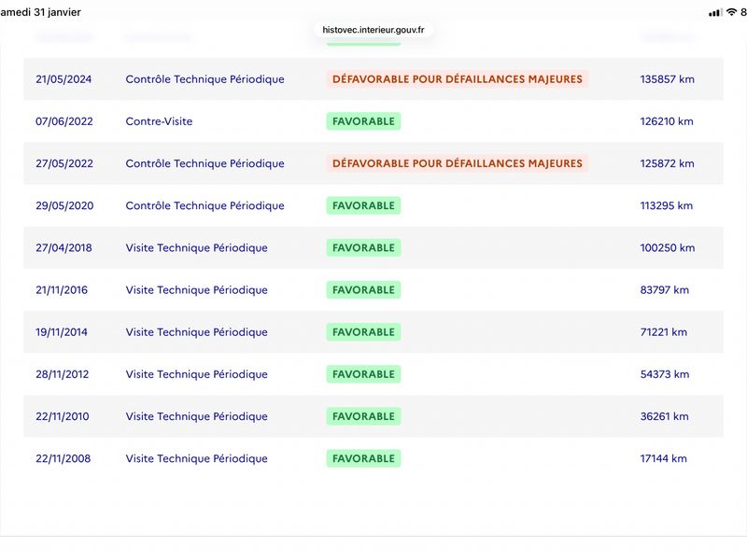Select the 21/05/2024 inspection date
Image resolution: width=747 pixels, height=560 pixels.
(x=63, y=79)
